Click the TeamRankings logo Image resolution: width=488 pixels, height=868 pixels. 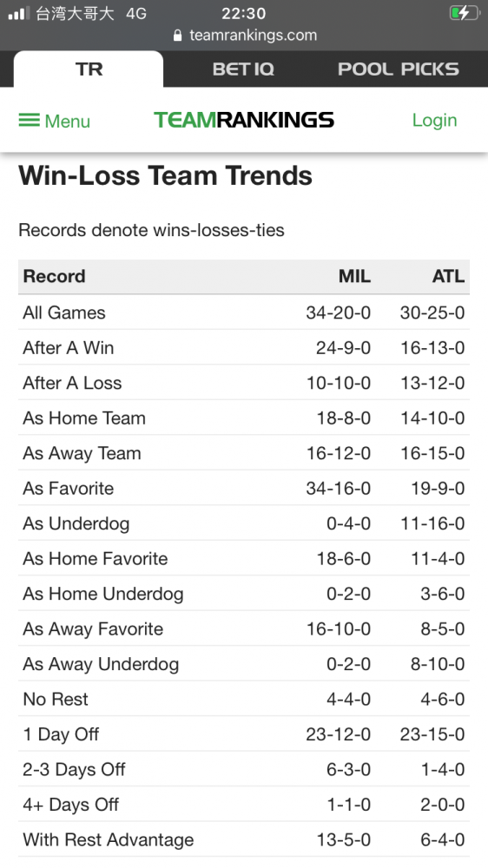pos(244,120)
